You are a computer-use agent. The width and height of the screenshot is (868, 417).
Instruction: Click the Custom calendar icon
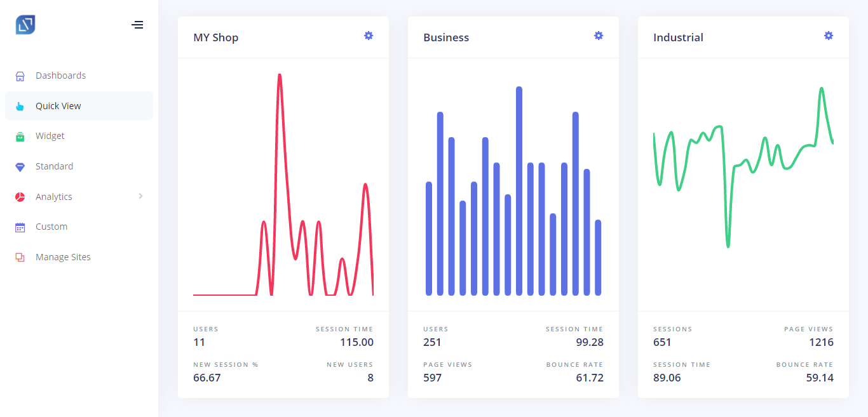point(20,227)
